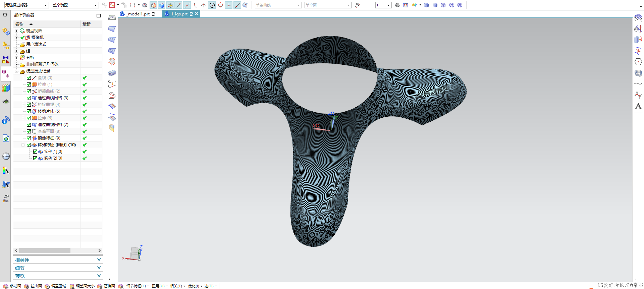This screenshot has height=289, width=644.
Task: Open the history clock sidebar icon
Action: click(6, 156)
